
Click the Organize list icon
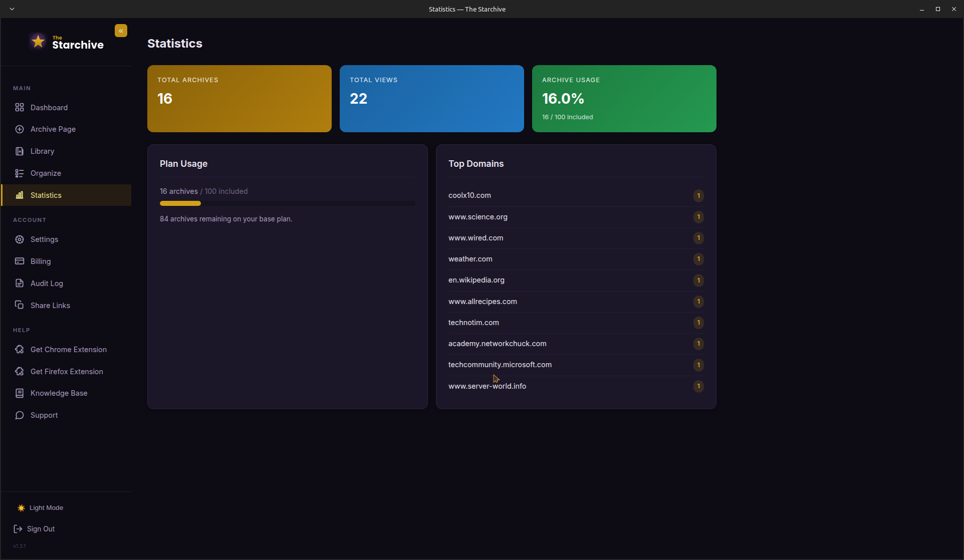tap(20, 173)
